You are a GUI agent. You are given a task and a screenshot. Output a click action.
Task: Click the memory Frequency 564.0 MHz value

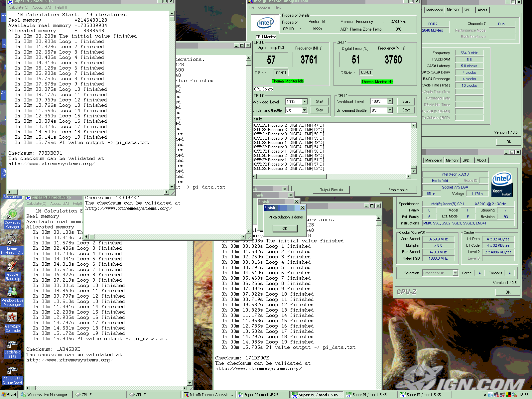tap(469, 53)
